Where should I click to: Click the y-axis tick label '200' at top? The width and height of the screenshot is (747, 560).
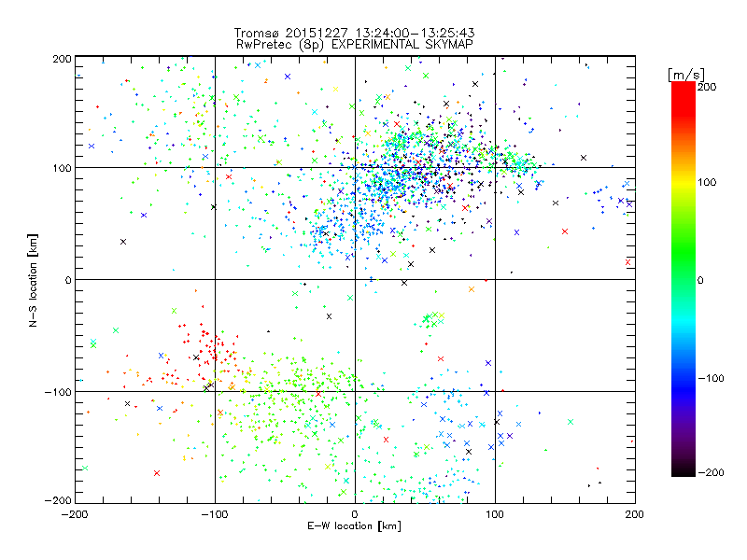[62, 59]
